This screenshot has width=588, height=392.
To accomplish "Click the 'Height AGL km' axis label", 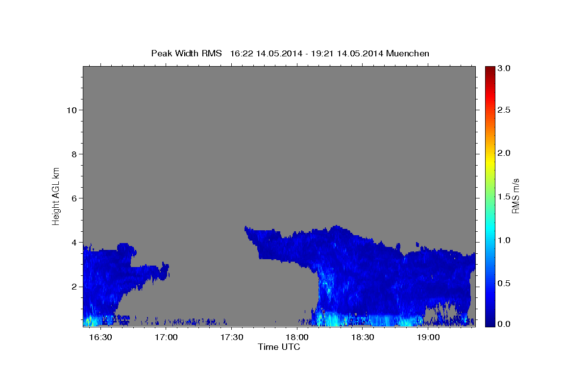I will pos(56,196).
